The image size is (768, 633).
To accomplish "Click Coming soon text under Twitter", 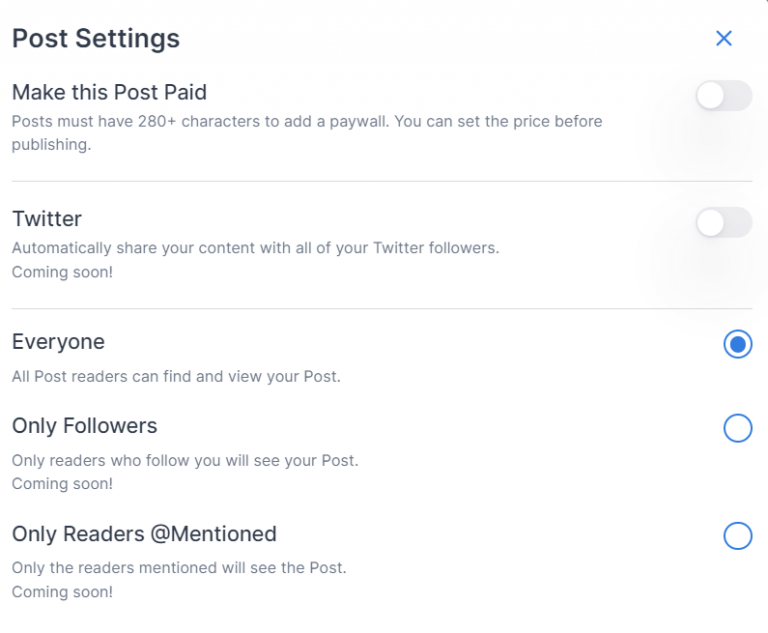I will point(62,271).
